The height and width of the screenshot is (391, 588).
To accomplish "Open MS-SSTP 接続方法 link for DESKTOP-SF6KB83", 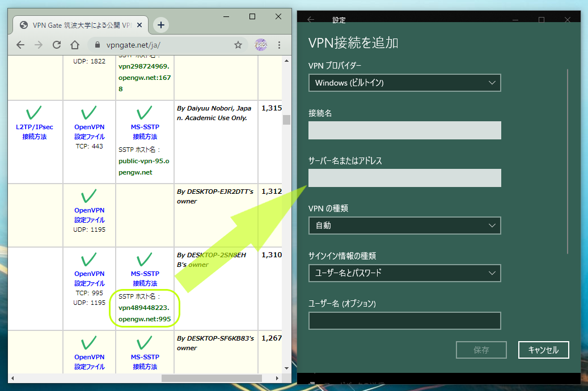I will [x=145, y=362].
